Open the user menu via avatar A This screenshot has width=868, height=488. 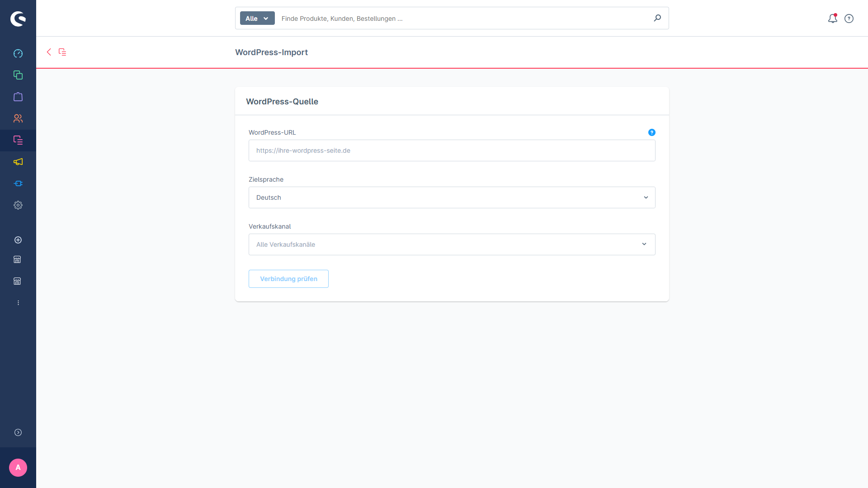click(x=18, y=468)
